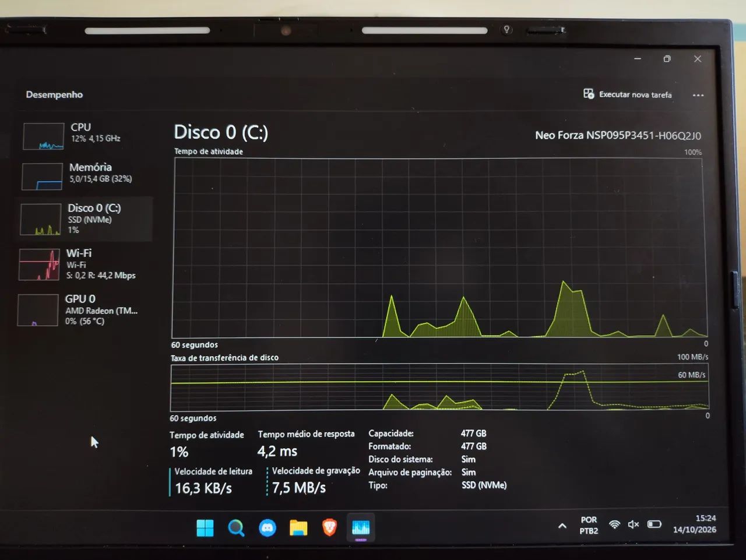Select Disco 0 (C:) in sidebar

(x=85, y=219)
